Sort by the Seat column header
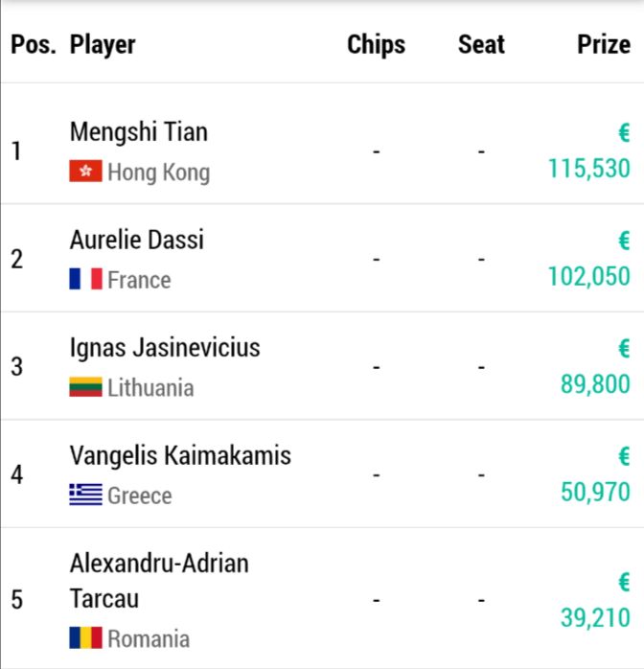 pos(481,44)
